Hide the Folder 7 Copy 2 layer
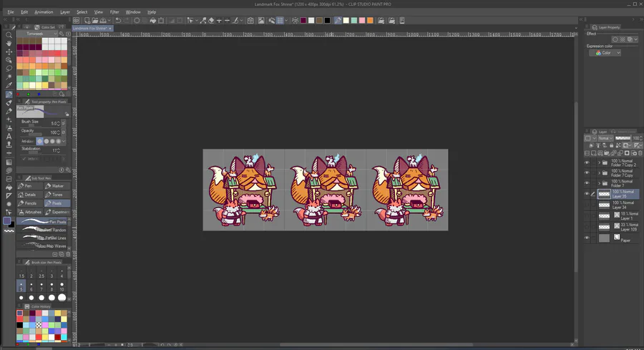644x350 pixels. (587, 162)
